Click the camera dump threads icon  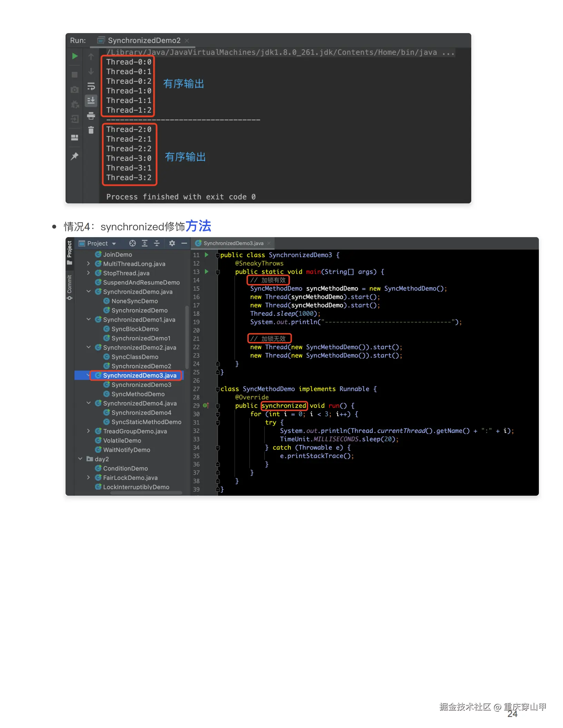(75, 90)
